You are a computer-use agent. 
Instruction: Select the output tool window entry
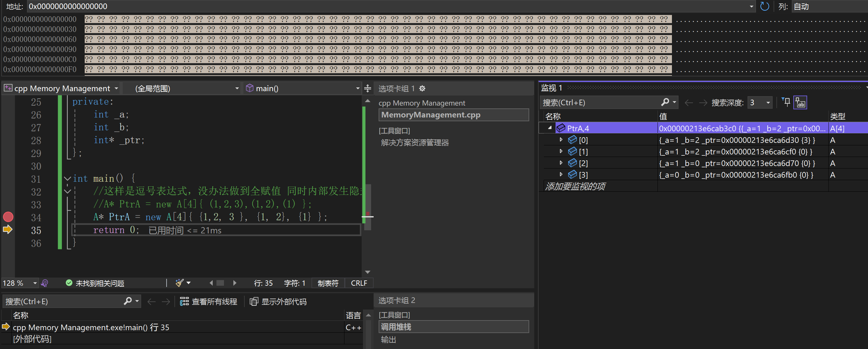[x=388, y=340]
